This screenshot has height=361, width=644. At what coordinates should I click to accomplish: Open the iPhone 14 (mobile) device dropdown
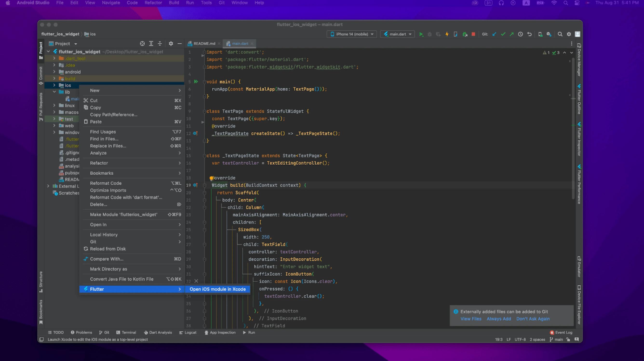pyautogui.click(x=352, y=34)
